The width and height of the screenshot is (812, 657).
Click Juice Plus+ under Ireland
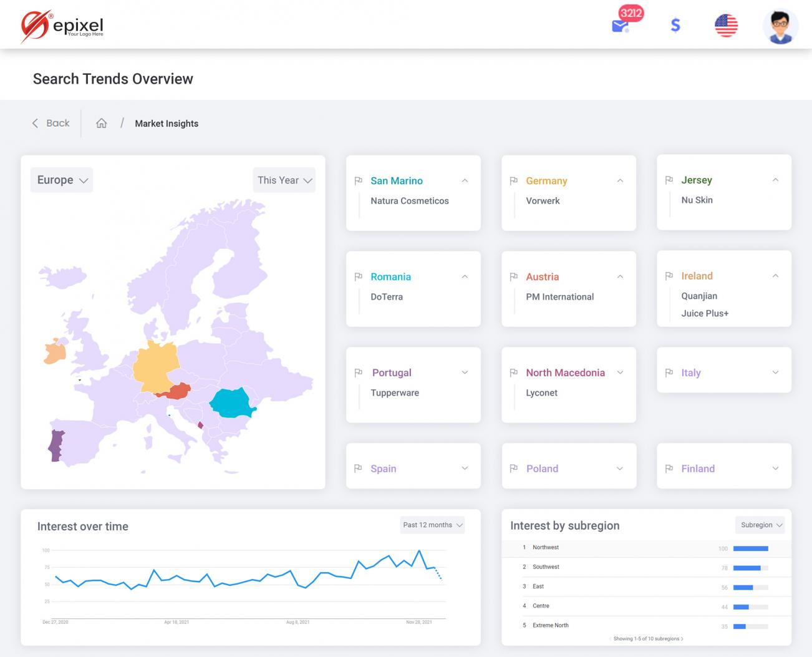click(x=705, y=313)
